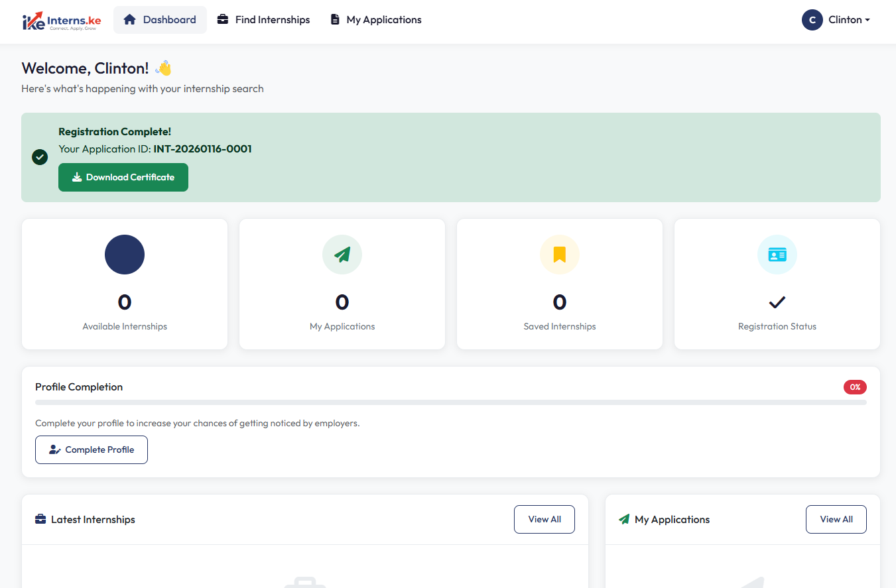
Task: Click the red 0% completion badge
Action: click(x=854, y=387)
